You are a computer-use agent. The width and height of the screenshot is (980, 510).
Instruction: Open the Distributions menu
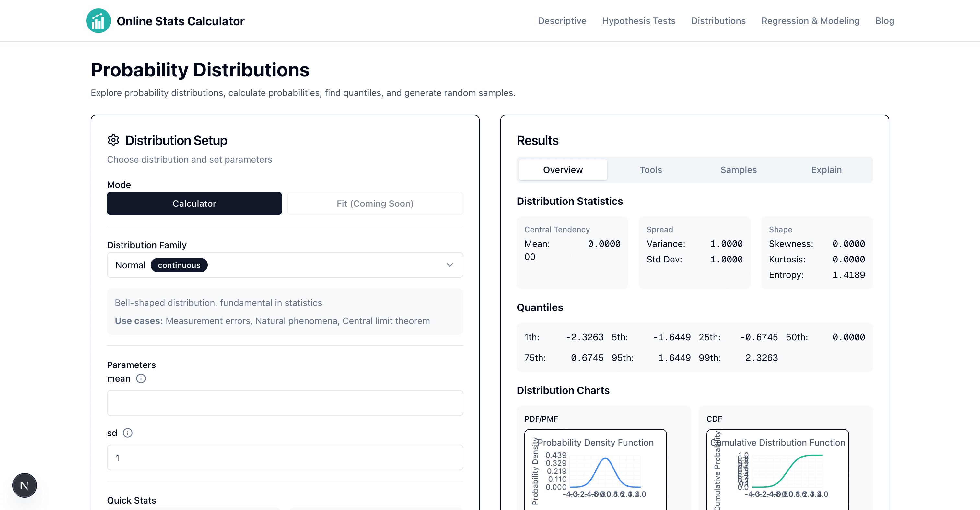point(718,21)
